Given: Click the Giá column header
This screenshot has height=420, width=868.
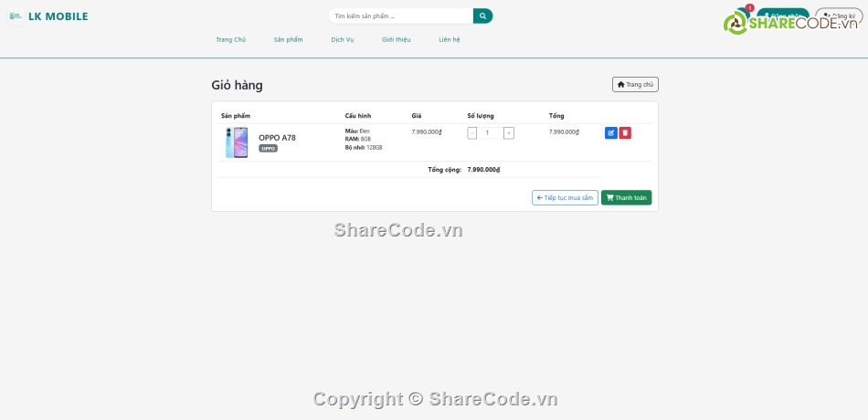Looking at the screenshot, I should point(417,116).
